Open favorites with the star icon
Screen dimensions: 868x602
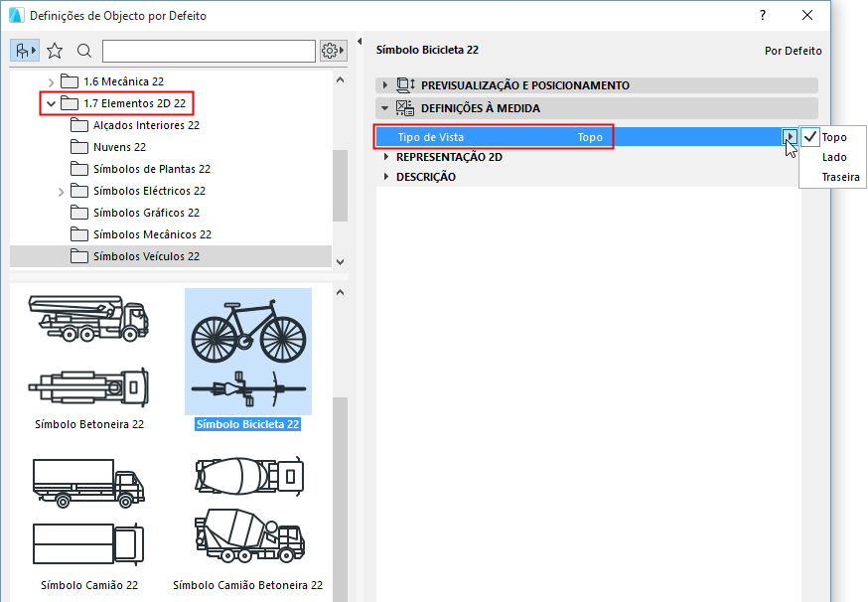click(x=55, y=51)
